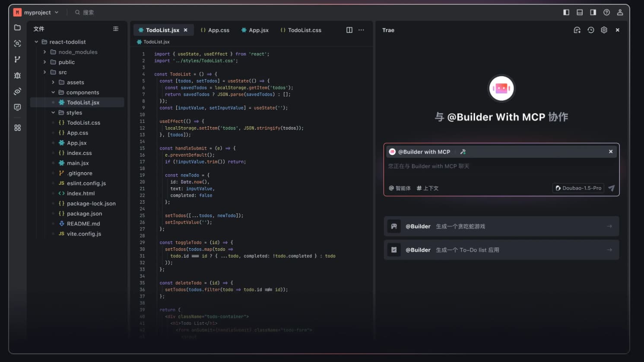
Task: Collapse the react-todolist root folder
Action: pos(36,42)
